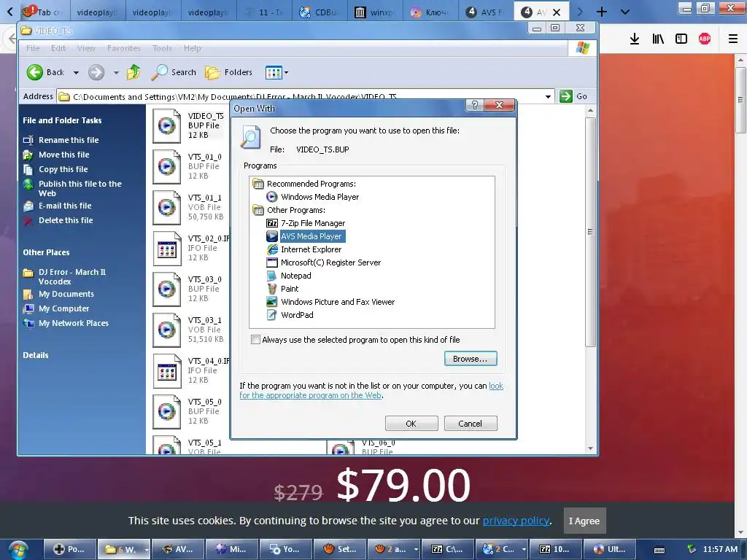Open the File menu in Explorer
The image size is (747, 560).
[33, 48]
